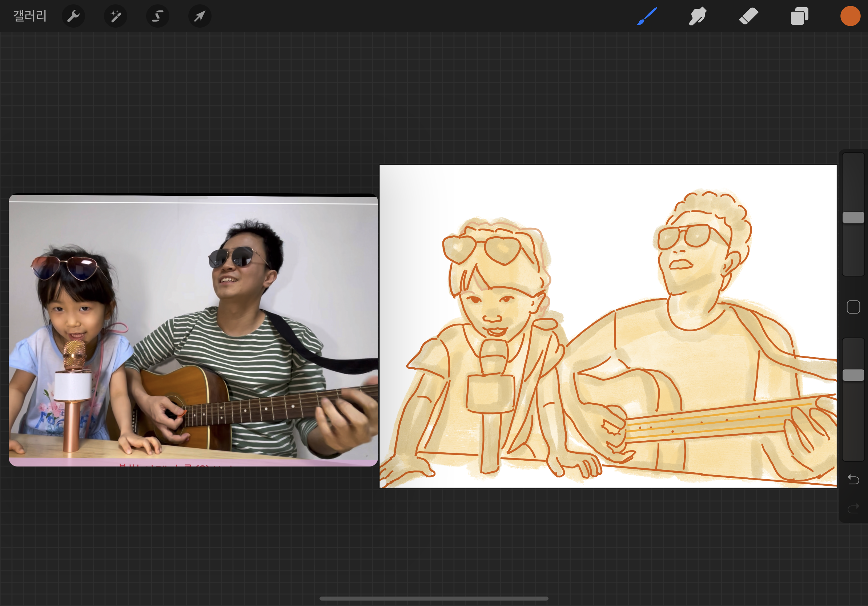Tap the reference photo window
Image resolution: width=868 pixels, height=606 pixels.
pos(193,331)
